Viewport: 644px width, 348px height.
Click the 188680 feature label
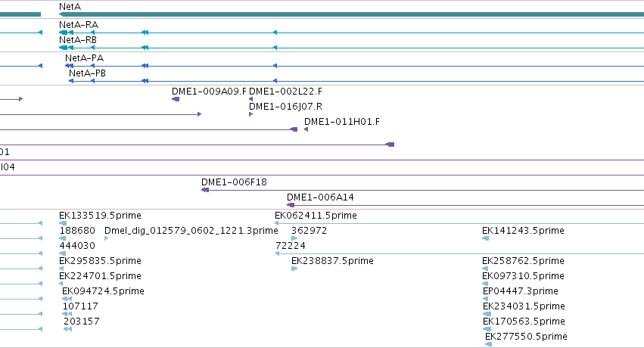[77, 230]
